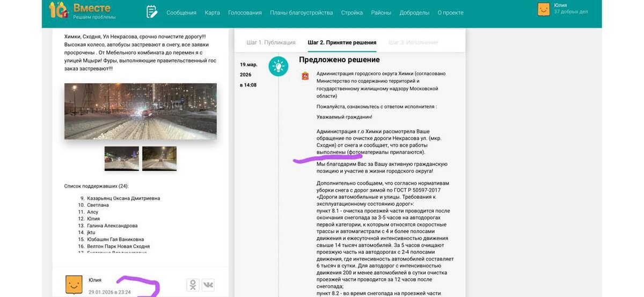Click the Химки administration coat of arms
This screenshot has height=297, width=644.
coord(305,76)
